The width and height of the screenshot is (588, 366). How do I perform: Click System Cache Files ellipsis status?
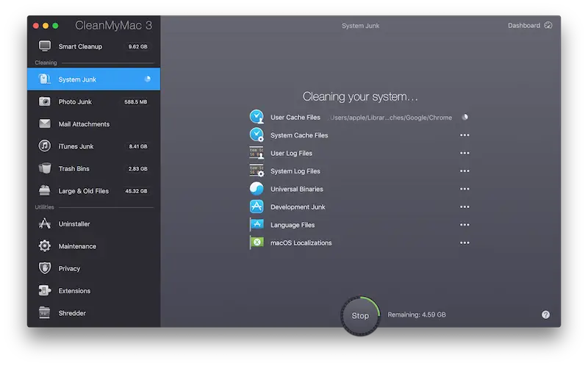(465, 135)
